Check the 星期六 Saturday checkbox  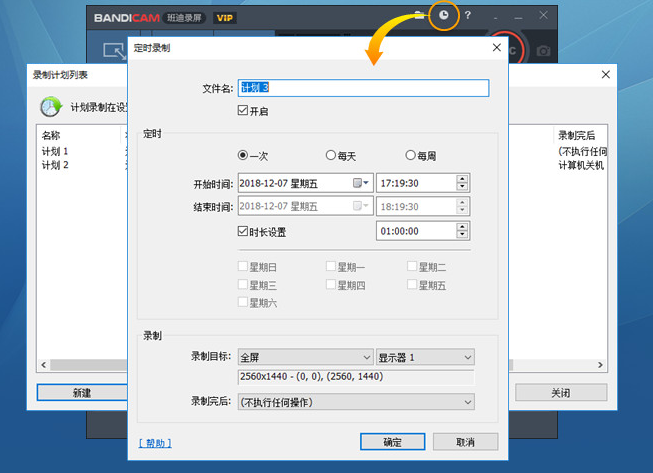point(243,302)
